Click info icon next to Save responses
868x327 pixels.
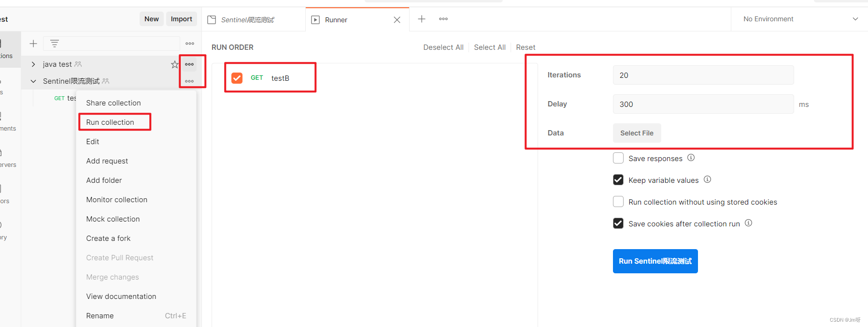(691, 158)
